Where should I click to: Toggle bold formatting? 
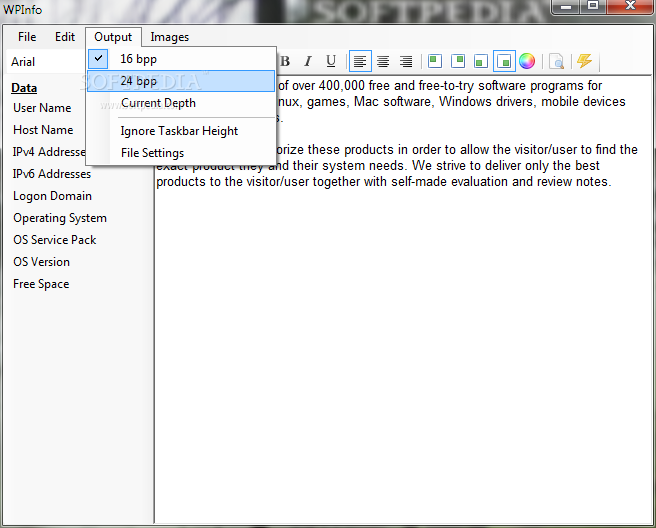tap(285, 61)
